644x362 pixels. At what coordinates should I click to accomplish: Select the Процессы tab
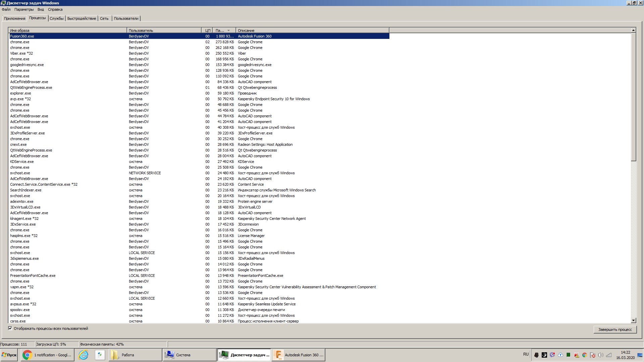[x=37, y=18]
